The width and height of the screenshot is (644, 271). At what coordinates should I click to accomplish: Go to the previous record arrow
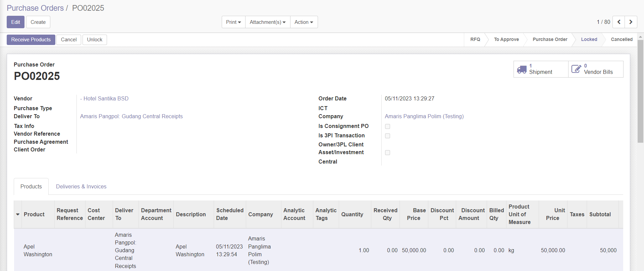[619, 22]
